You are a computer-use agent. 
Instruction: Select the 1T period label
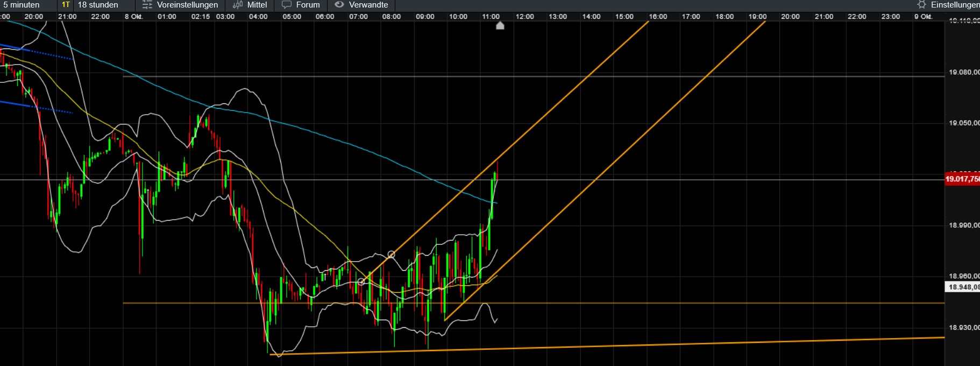pos(66,5)
